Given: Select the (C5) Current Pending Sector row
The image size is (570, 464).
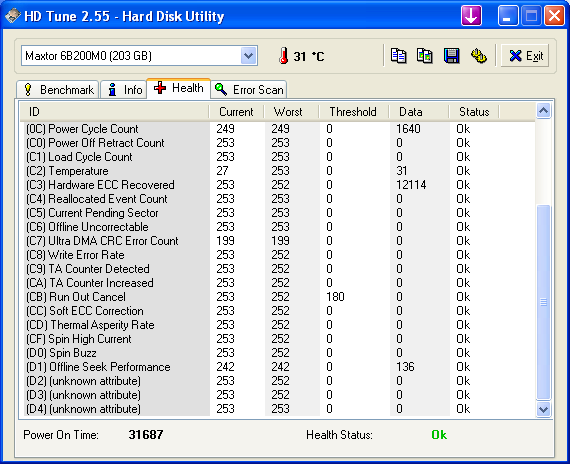Looking at the screenshot, I should pyautogui.click(x=280, y=213).
